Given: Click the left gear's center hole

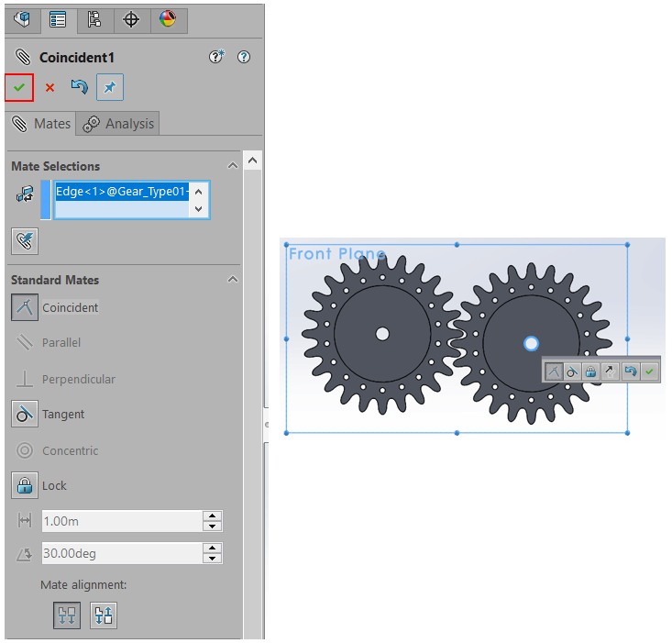Looking at the screenshot, I should (382, 334).
